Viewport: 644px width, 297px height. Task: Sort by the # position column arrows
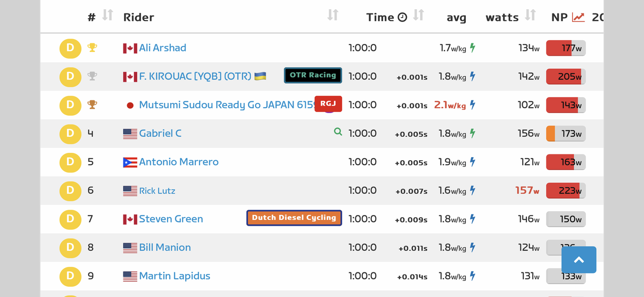click(x=107, y=16)
